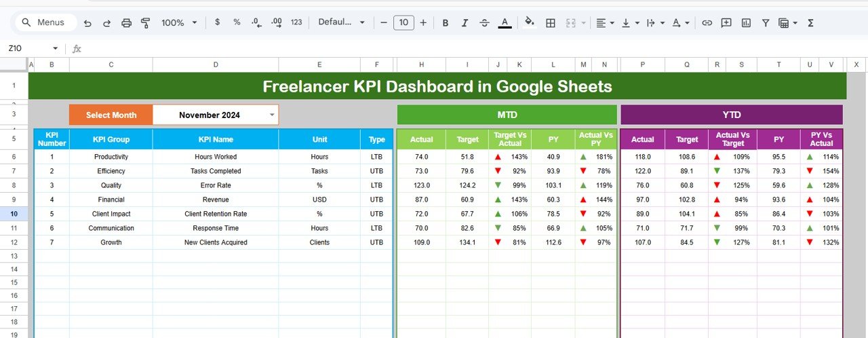Click the Insert chart icon
The width and height of the screenshot is (868, 338).
[746, 22]
